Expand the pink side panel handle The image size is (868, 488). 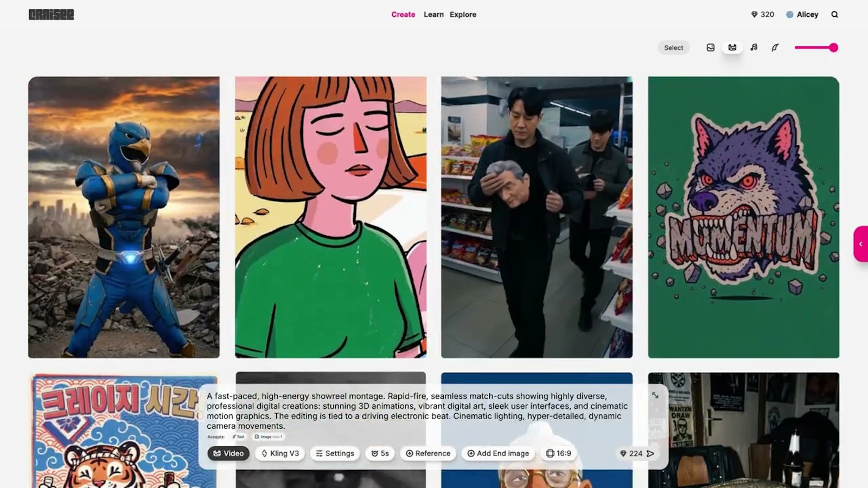pos(860,244)
